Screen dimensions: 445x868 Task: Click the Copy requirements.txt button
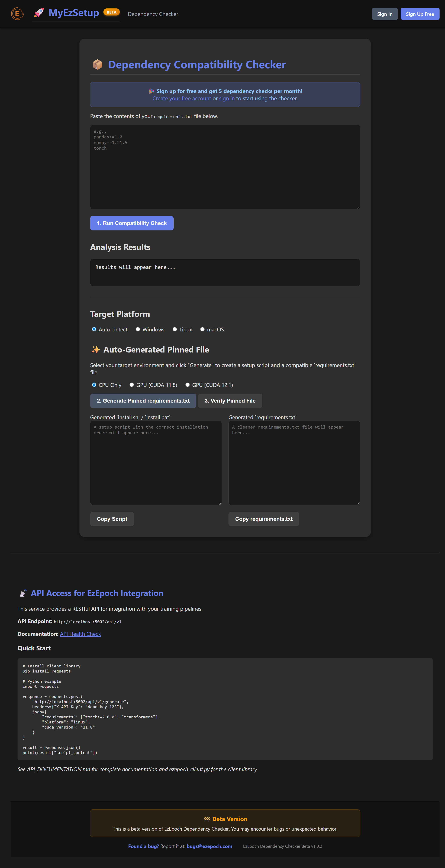click(264, 519)
